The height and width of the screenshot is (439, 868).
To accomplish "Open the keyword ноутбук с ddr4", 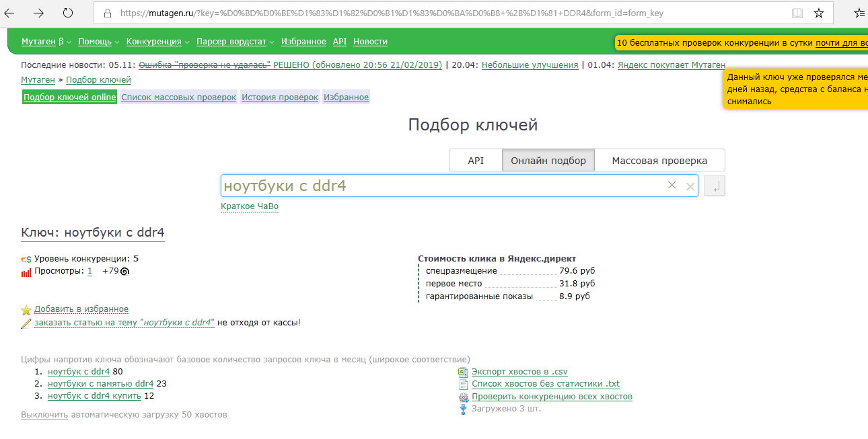I will click(79, 371).
